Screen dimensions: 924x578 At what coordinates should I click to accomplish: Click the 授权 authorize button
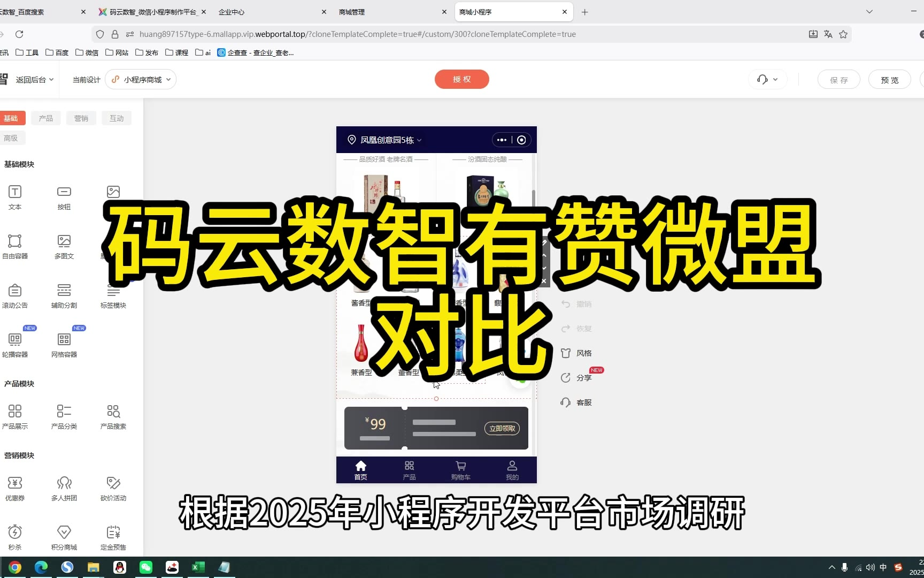tap(461, 79)
